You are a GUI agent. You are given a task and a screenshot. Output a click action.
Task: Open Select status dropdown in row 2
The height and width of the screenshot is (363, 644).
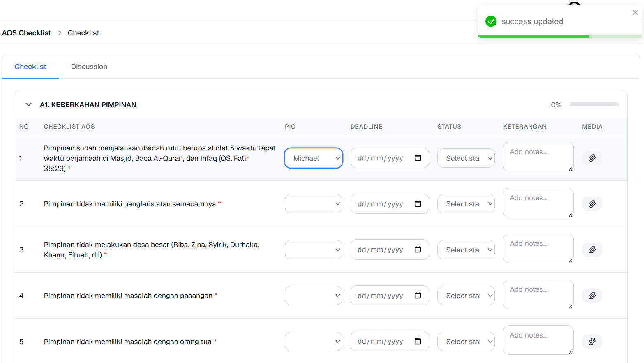[466, 204]
